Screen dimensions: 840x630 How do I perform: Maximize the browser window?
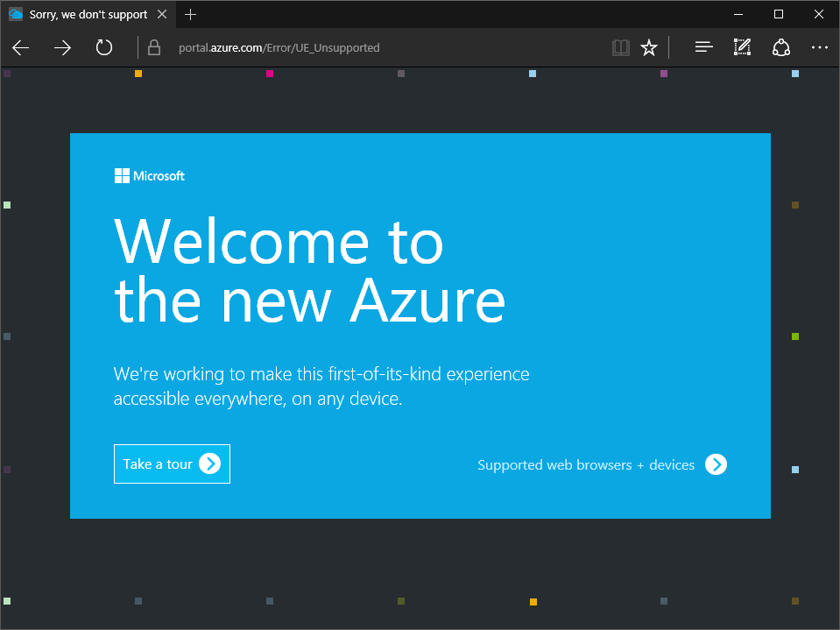tap(779, 15)
